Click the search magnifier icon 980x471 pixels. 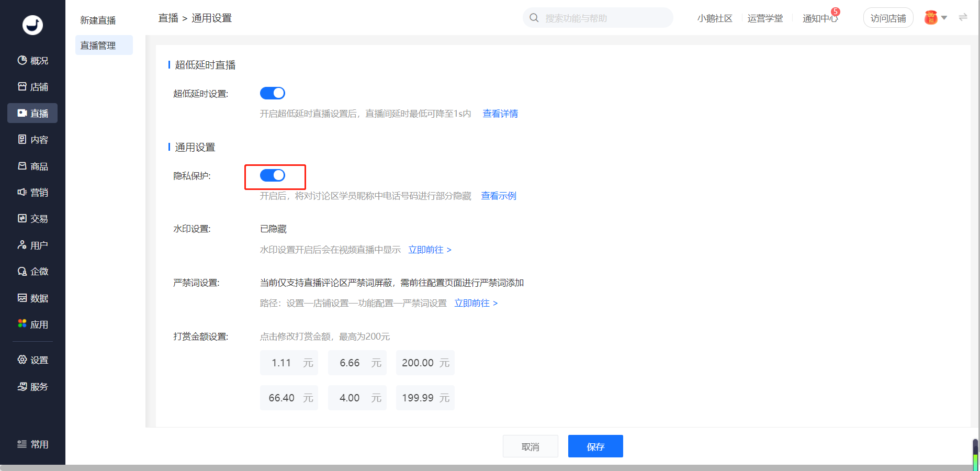(x=534, y=18)
